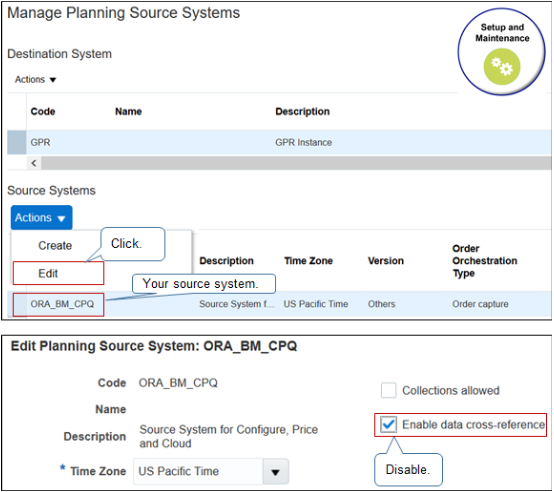Click the Others version cell

[x=382, y=304]
